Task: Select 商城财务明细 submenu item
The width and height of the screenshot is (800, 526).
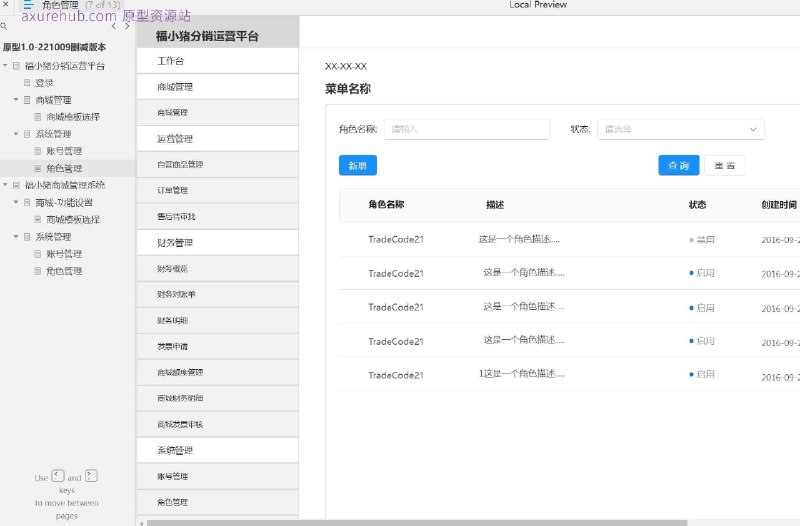Action: pos(218,398)
